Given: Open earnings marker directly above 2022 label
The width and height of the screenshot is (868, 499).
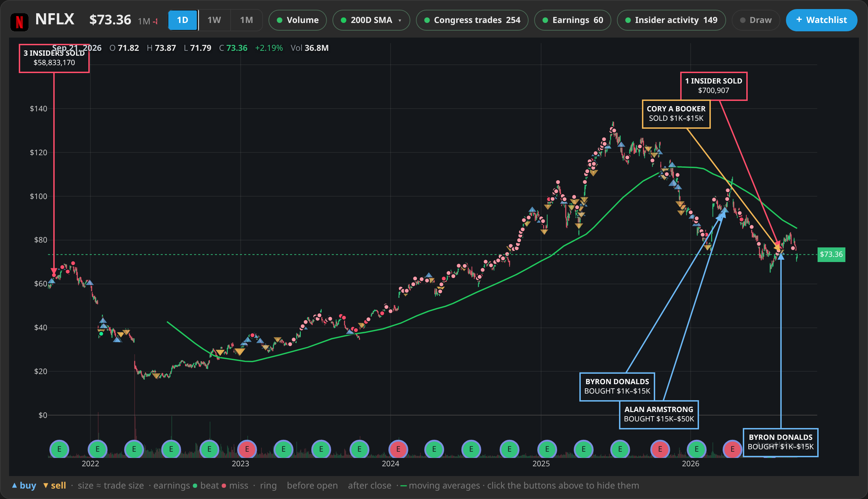Looking at the screenshot, I should tap(97, 449).
